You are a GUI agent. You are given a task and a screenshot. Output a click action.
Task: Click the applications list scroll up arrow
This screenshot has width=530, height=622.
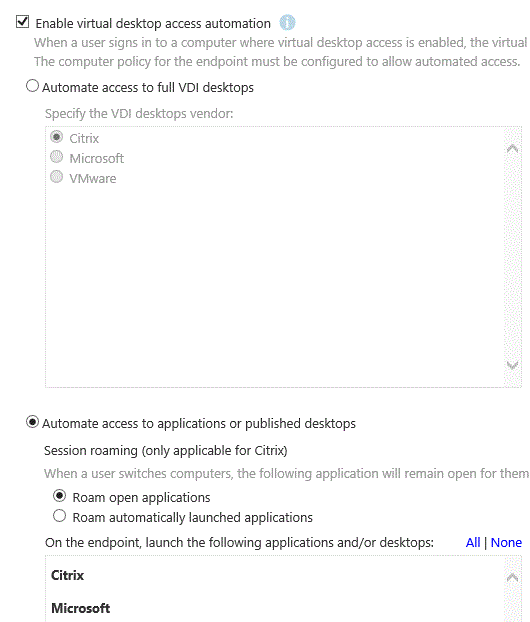click(513, 577)
